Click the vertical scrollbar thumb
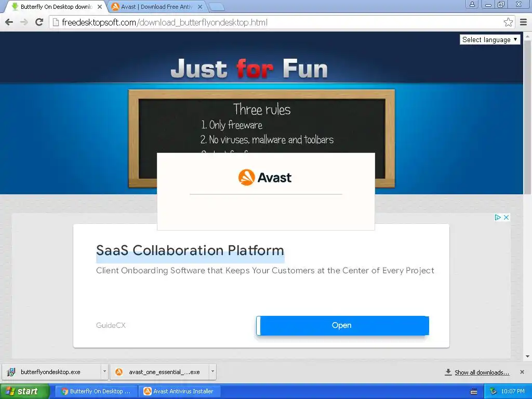The image size is (532, 399). click(x=528, y=117)
